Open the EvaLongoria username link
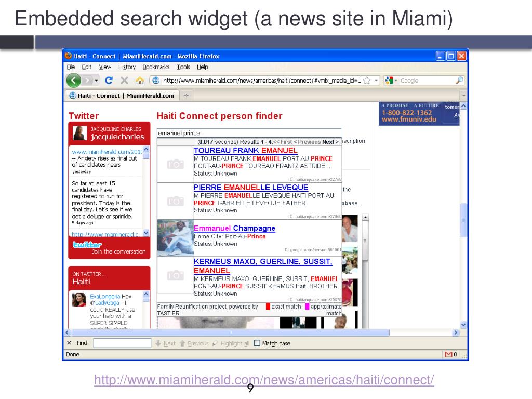532x399 pixels. tap(105, 296)
